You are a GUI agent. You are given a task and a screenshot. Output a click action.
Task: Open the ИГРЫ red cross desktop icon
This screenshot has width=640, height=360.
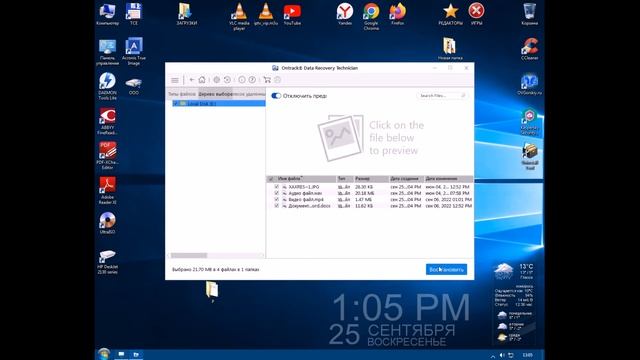[x=476, y=14]
